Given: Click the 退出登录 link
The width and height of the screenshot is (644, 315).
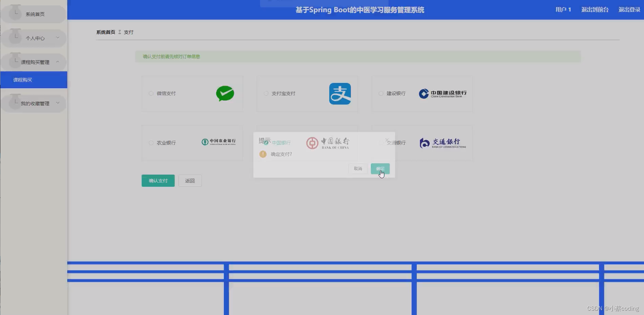Looking at the screenshot, I should pyautogui.click(x=629, y=10).
